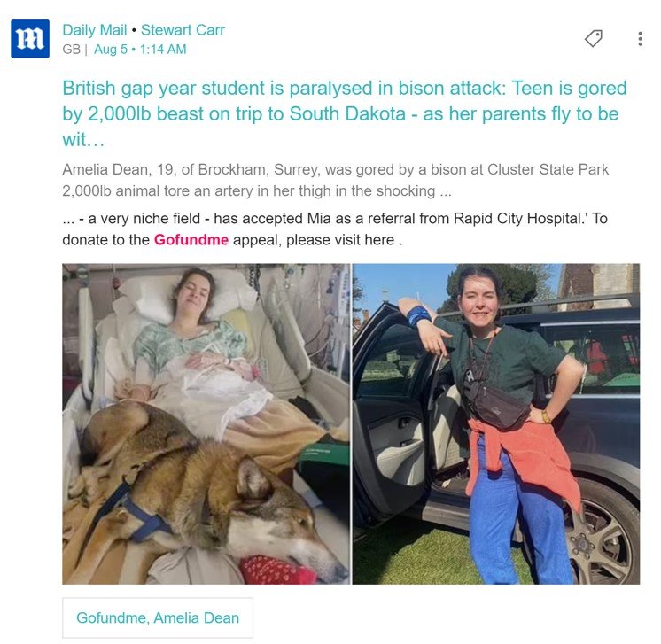661x644 pixels.
Task: Select the Amelia Dean tag in the tag box
Action: pos(197,618)
